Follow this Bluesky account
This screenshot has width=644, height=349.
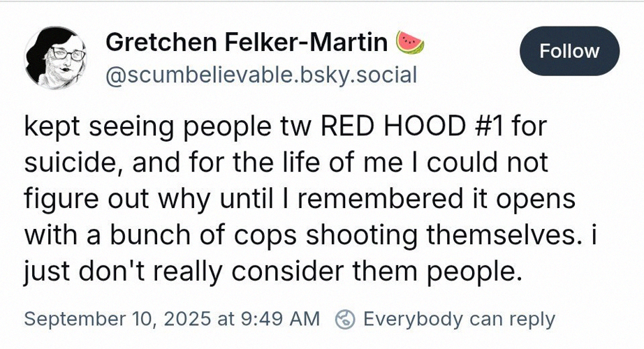tap(569, 51)
